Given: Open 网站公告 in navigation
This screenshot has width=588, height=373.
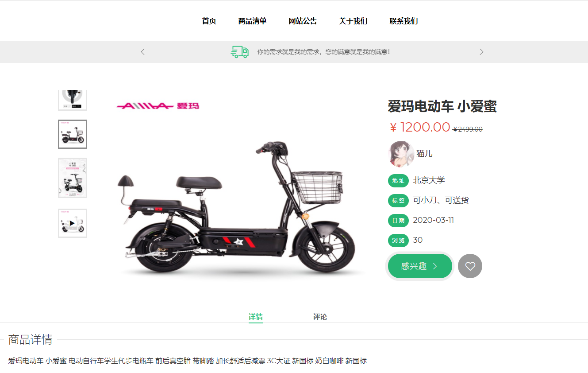Looking at the screenshot, I should pos(303,21).
